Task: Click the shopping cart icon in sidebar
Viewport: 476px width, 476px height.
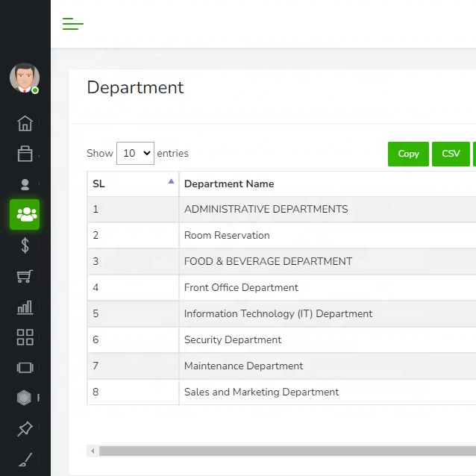Action: pos(25,276)
